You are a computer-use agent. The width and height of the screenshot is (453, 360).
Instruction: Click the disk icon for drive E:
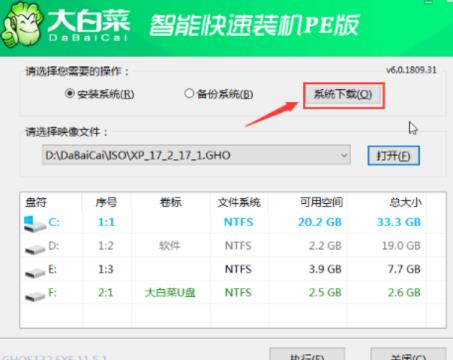click(x=35, y=272)
